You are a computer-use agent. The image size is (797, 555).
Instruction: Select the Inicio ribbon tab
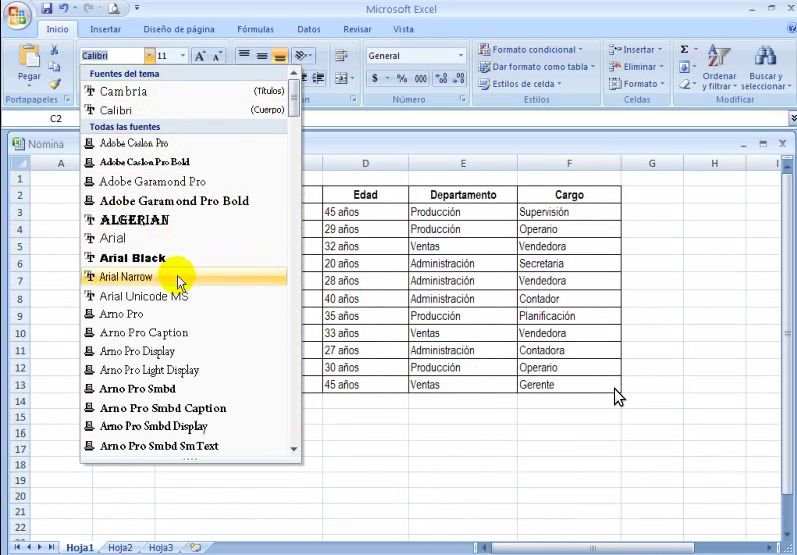[x=57, y=29]
